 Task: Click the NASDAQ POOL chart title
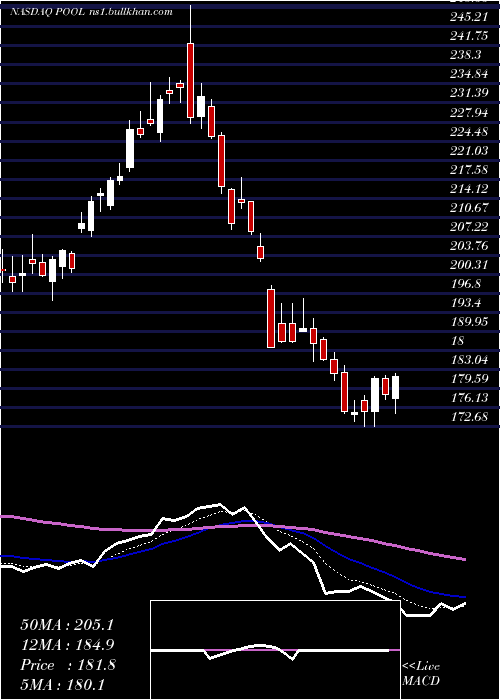91,12
